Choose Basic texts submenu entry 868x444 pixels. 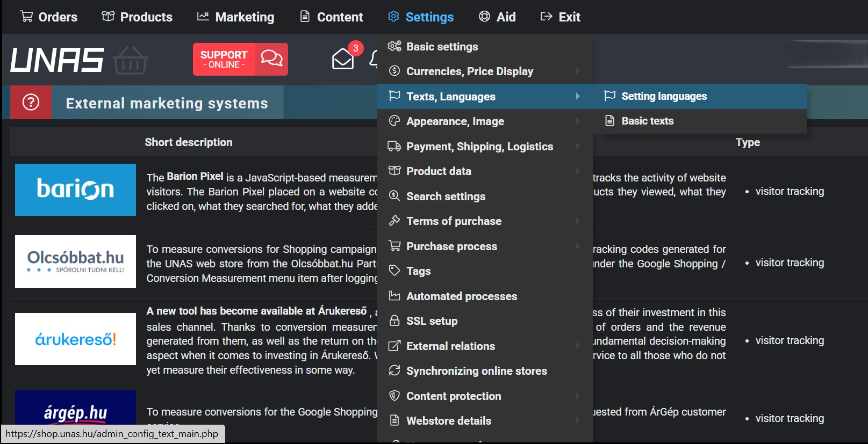647,121
